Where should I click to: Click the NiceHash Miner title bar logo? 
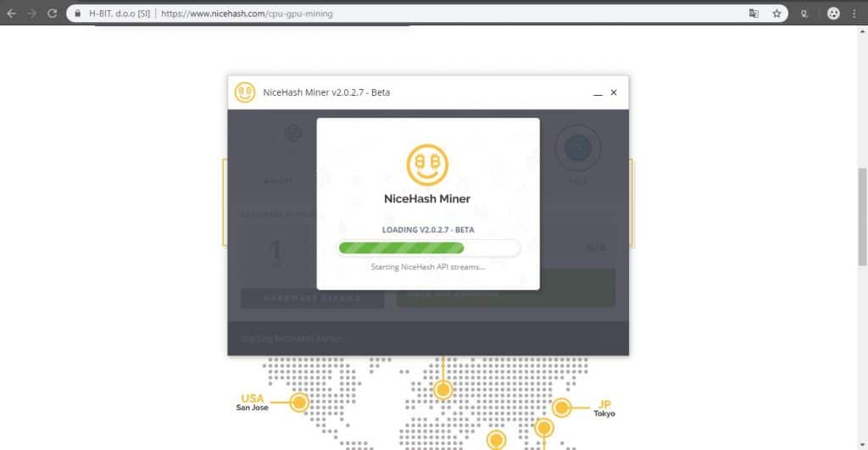click(x=245, y=92)
